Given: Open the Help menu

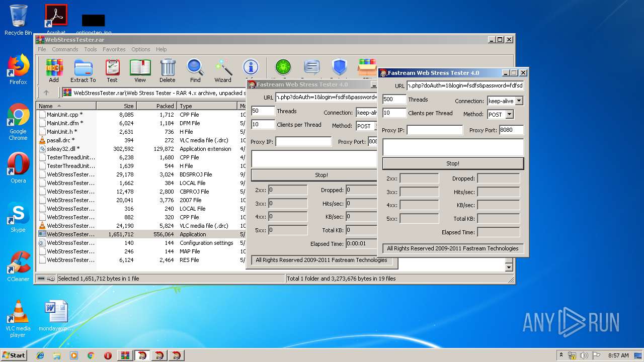Looking at the screenshot, I should 161,49.
